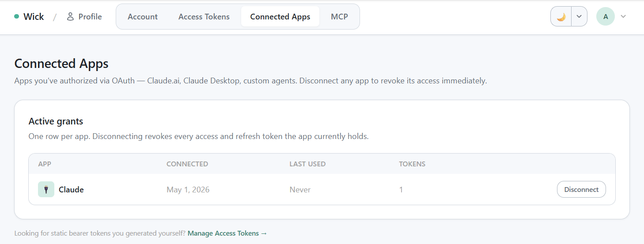
Task: Click the Profile person icon
Action: (70, 17)
